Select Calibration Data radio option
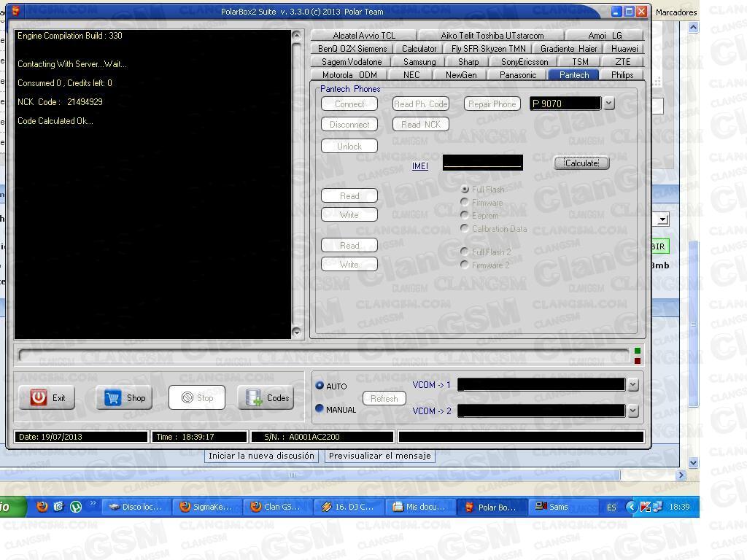Screen dimensions: 747x560 (x=465, y=228)
